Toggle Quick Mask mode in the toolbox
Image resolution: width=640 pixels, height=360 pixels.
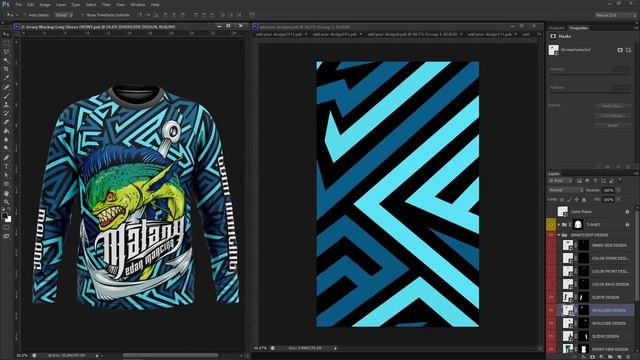pos(6,228)
